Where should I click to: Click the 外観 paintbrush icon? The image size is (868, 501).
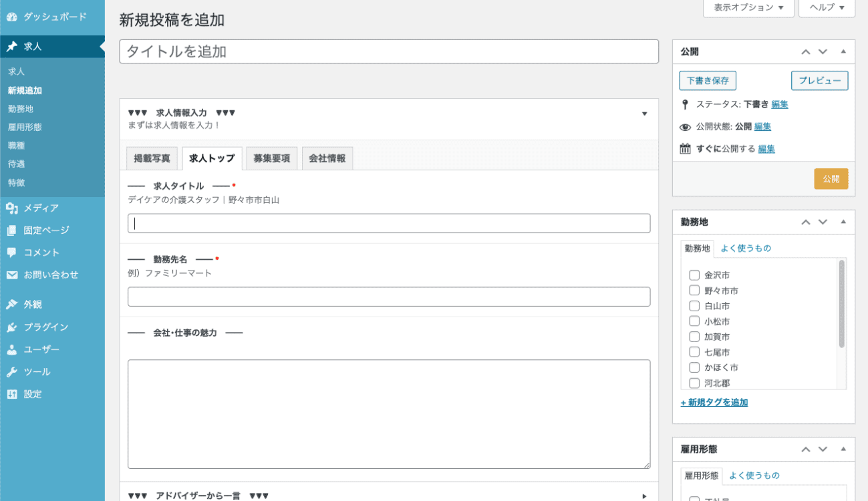[12, 305]
